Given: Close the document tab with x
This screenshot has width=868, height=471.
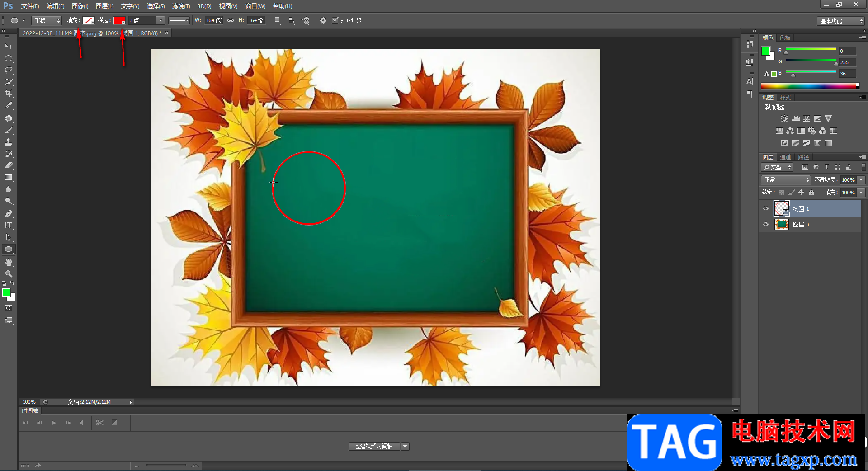Looking at the screenshot, I should click(167, 33).
